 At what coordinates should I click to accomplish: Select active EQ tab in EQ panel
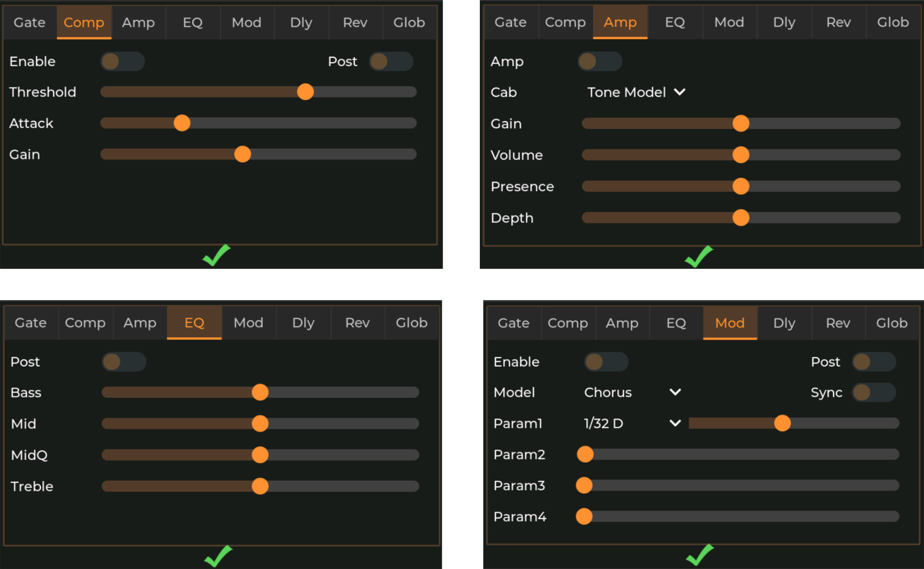click(194, 323)
